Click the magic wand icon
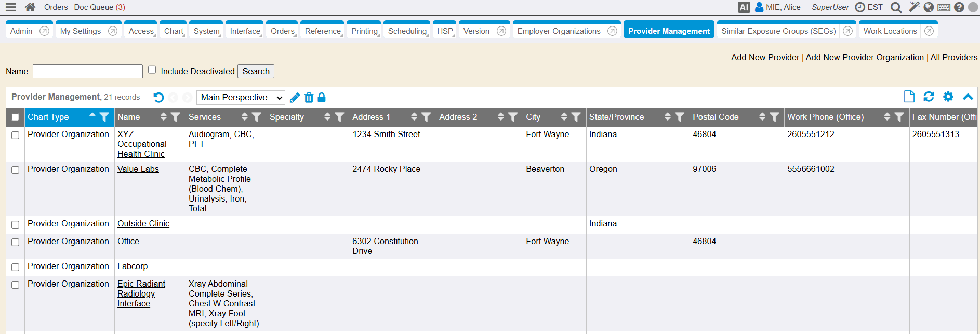The width and height of the screenshot is (980, 334). [x=913, y=7]
